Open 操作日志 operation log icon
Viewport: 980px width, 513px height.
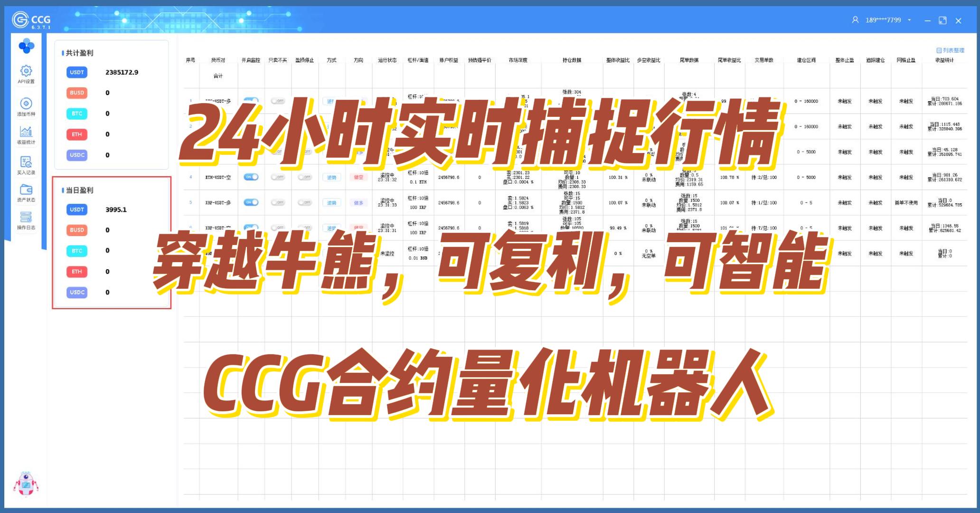click(26, 217)
